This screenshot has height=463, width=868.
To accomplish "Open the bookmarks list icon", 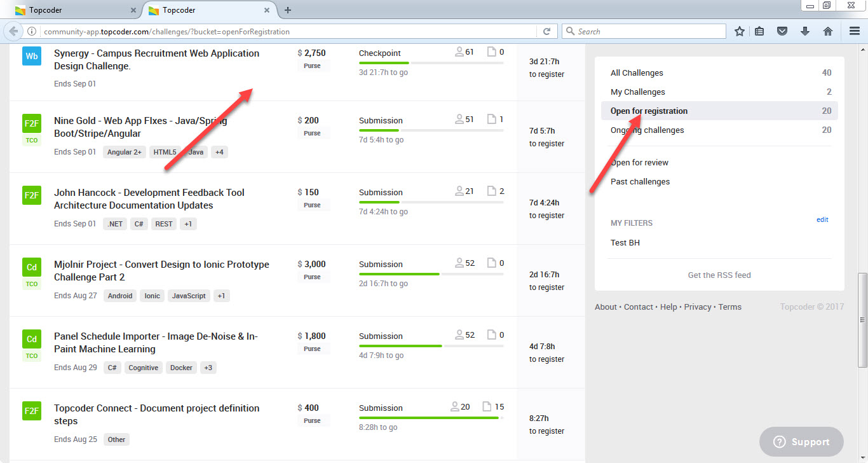I will pyautogui.click(x=760, y=31).
